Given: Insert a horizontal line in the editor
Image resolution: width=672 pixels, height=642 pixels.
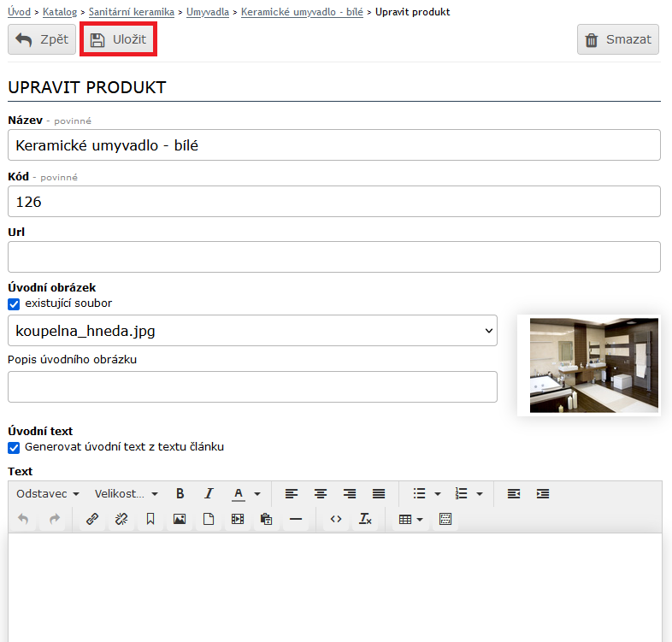Looking at the screenshot, I should [x=296, y=519].
